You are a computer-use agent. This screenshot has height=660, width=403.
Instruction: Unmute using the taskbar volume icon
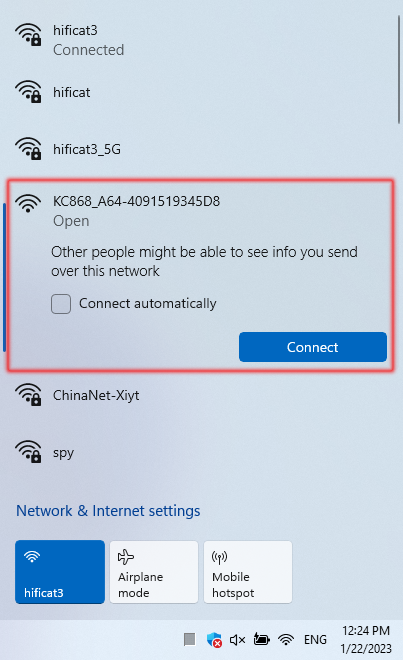(x=238, y=640)
